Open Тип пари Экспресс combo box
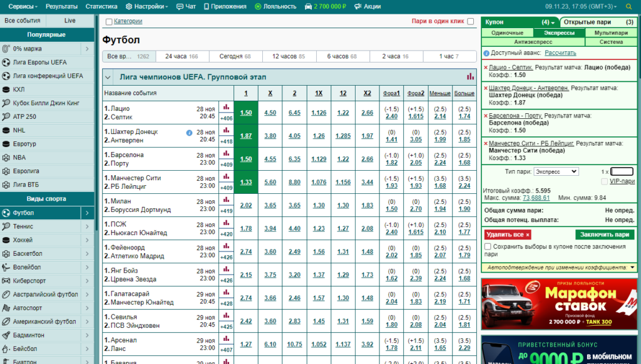This screenshot has width=641, height=364. point(556,171)
